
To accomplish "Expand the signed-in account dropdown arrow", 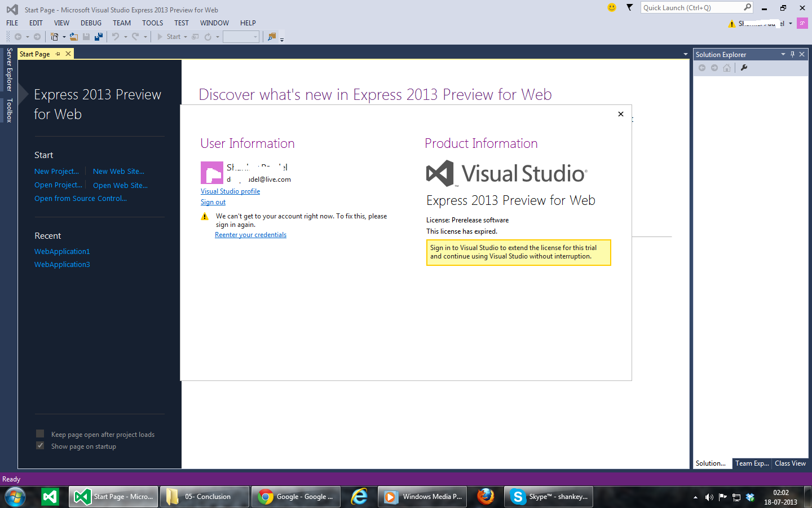I will coord(791,23).
